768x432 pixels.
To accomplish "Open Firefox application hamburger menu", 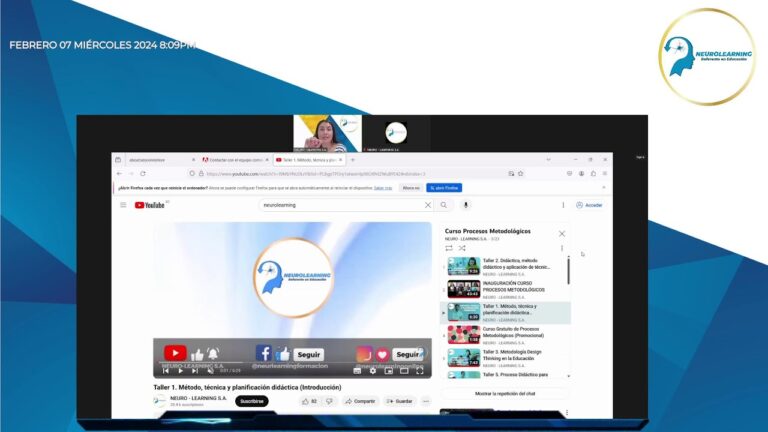I will [605, 173].
